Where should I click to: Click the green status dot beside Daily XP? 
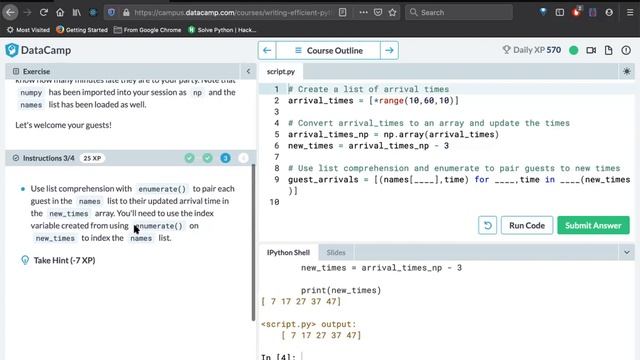pos(573,50)
